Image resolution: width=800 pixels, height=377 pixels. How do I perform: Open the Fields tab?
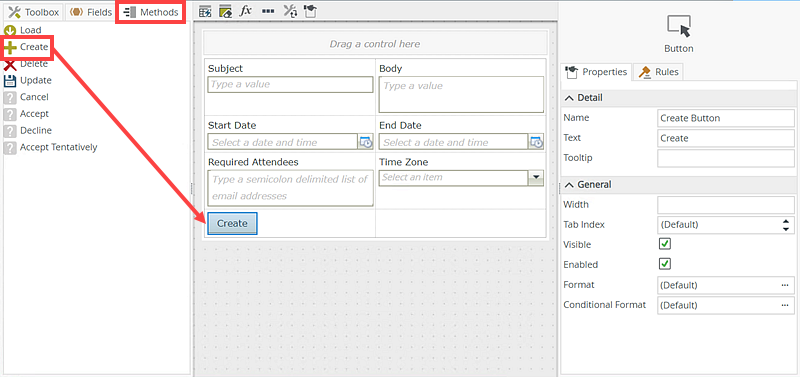coord(91,12)
